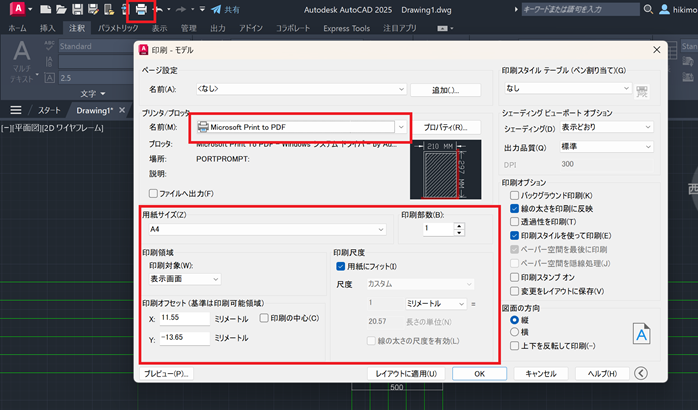Click the プレビュー button
The image size is (698, 410).
tap(167, 373)
